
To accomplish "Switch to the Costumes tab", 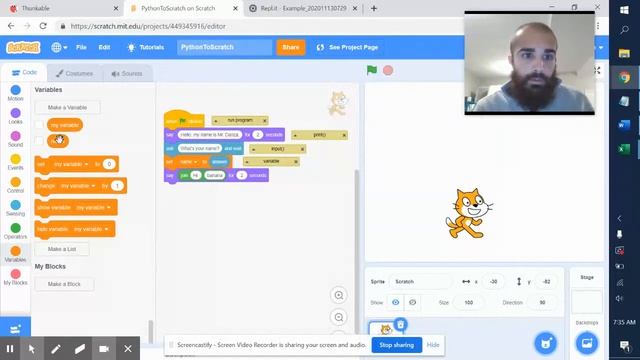I will pyautogui.click(x=74, y=73).
